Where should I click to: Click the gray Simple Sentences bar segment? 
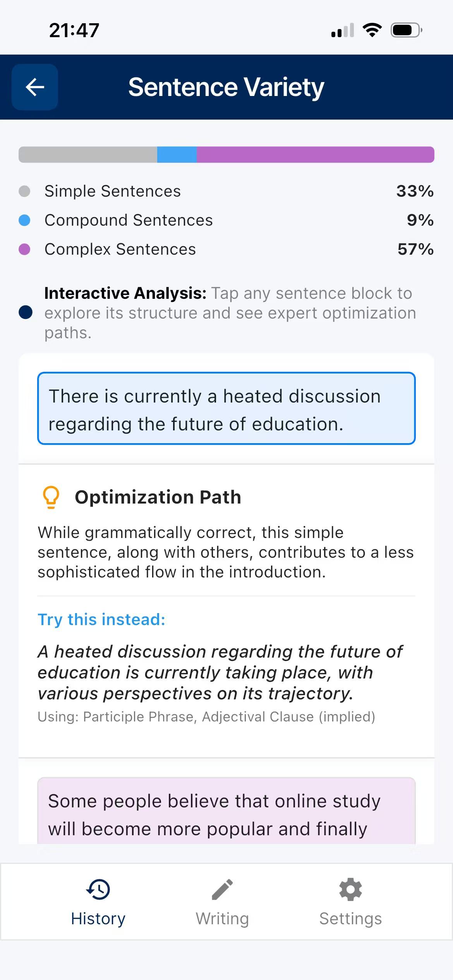pos(88,154)
